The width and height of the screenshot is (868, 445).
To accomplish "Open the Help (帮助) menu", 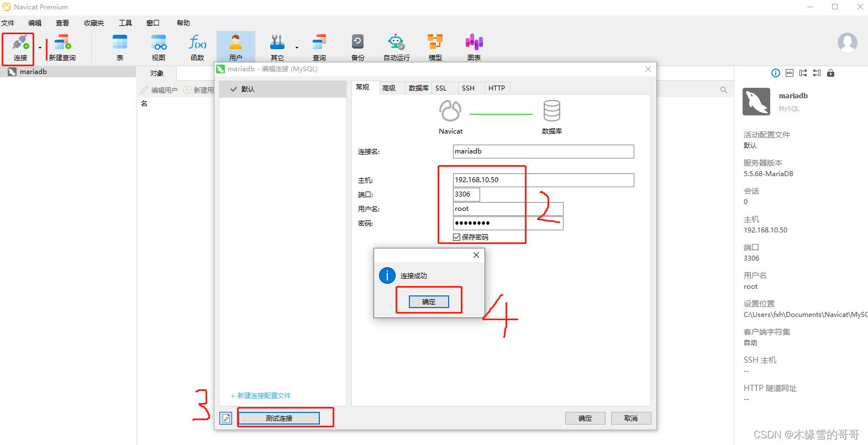I will pos(183,23).
